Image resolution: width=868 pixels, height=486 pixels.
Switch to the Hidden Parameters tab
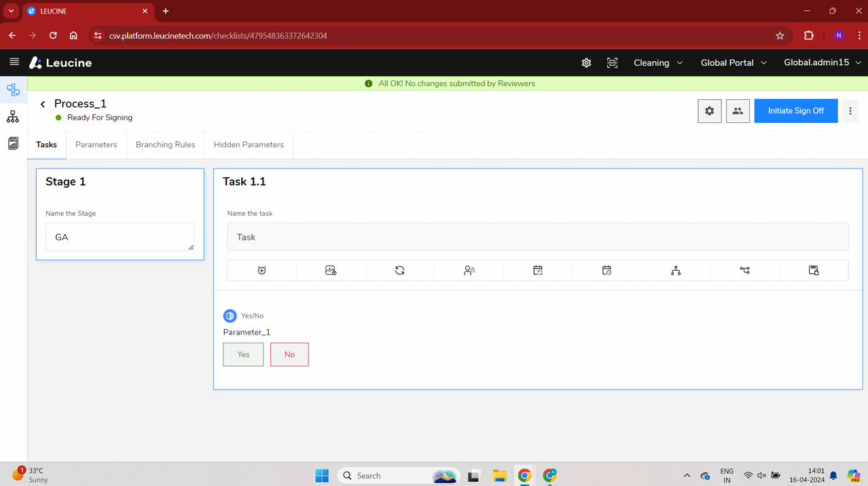[249, 145]
